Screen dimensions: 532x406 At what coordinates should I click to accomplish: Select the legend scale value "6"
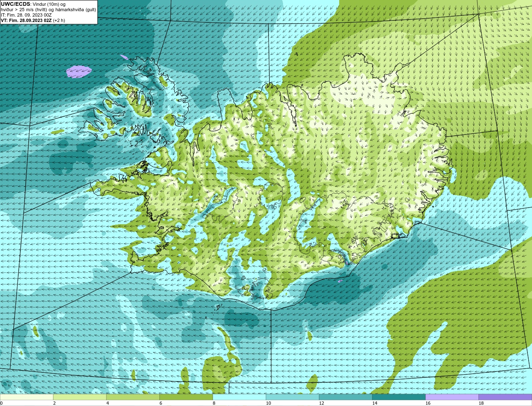click(161, 403)
